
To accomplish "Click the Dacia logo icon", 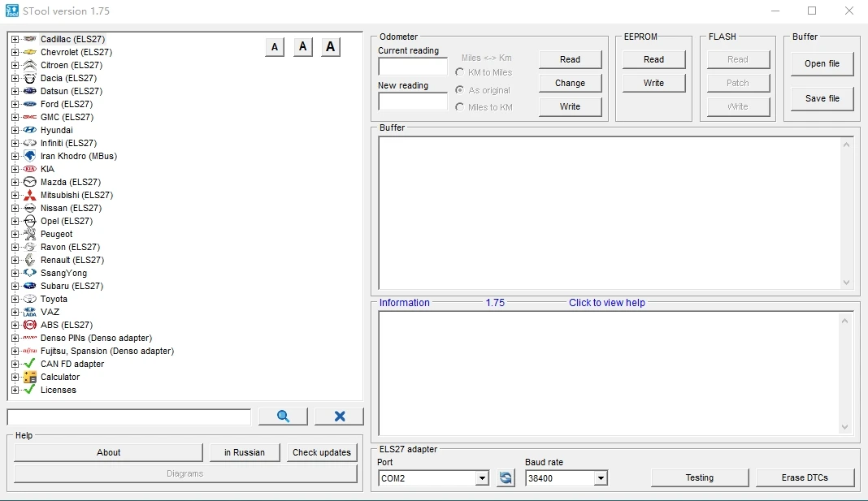I will point(30,78).
